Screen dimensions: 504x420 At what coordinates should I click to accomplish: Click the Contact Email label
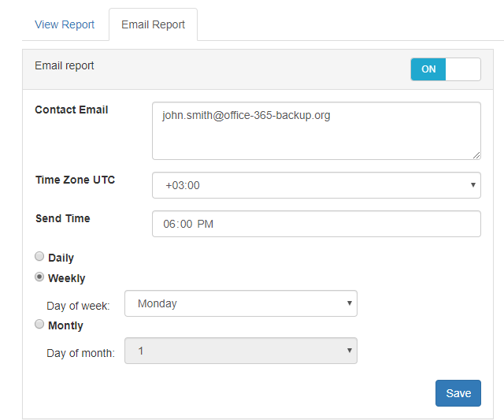(72, 110)
